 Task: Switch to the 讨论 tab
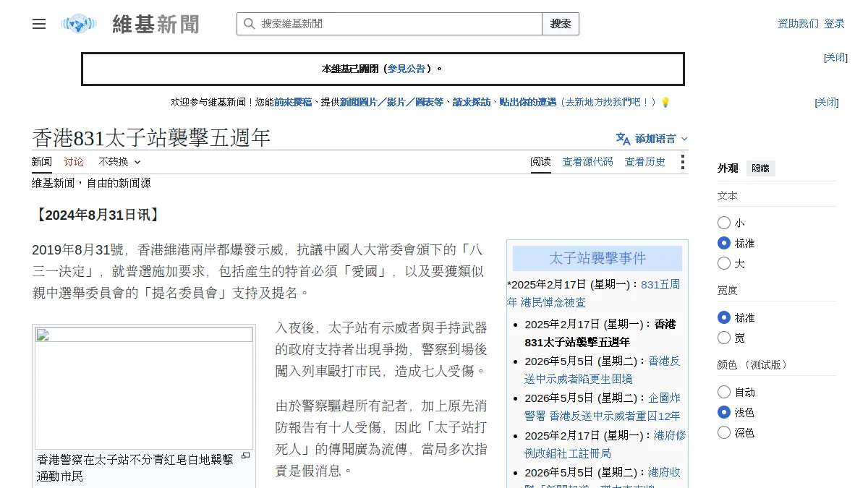coord(73,162)
